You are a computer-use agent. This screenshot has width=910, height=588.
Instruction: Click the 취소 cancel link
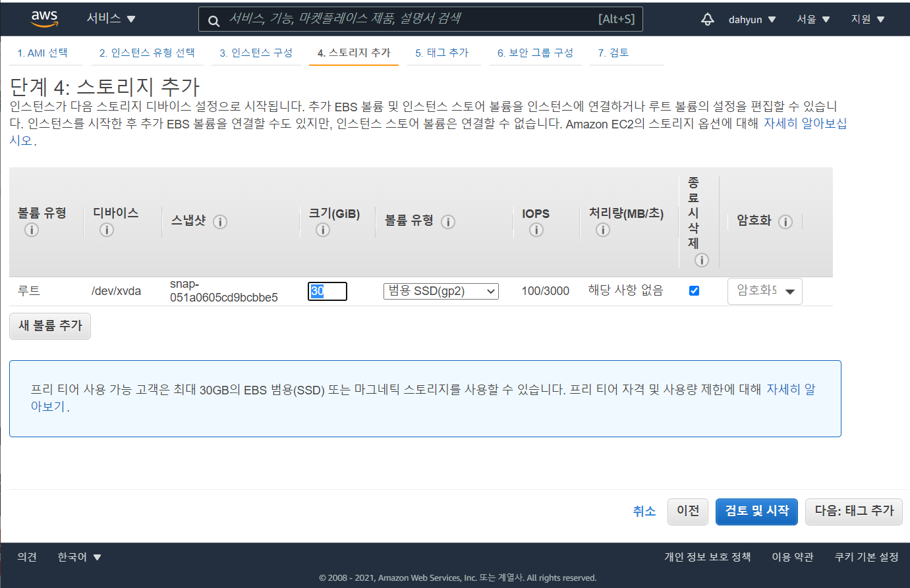point(644,512)
